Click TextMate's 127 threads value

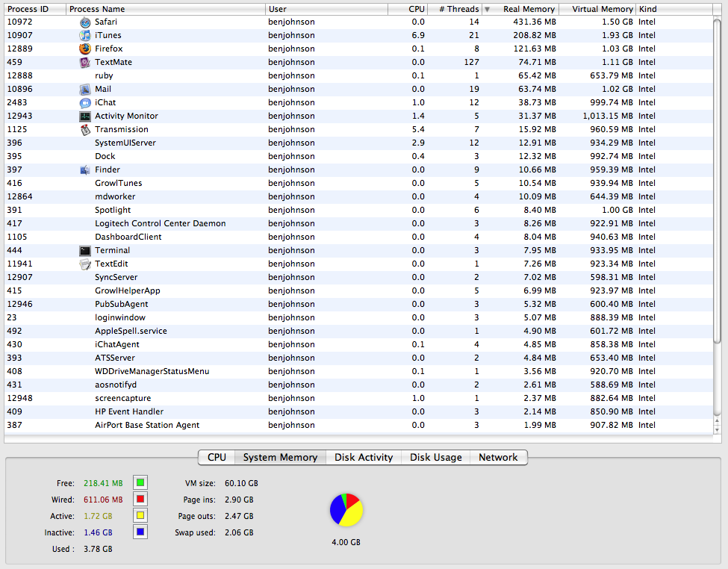tap(472, 62)
